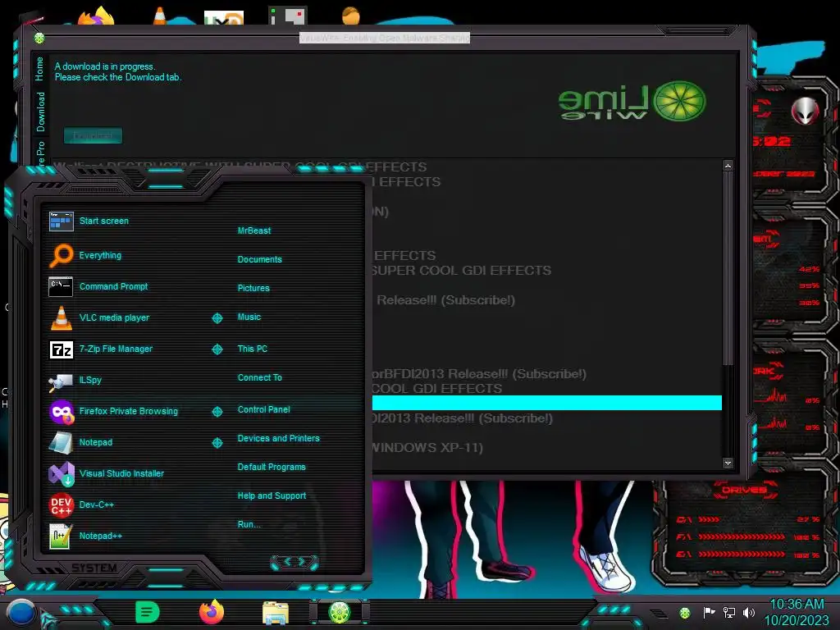
Task: Open Connect To from start menu
Action: tap(259, 377)
